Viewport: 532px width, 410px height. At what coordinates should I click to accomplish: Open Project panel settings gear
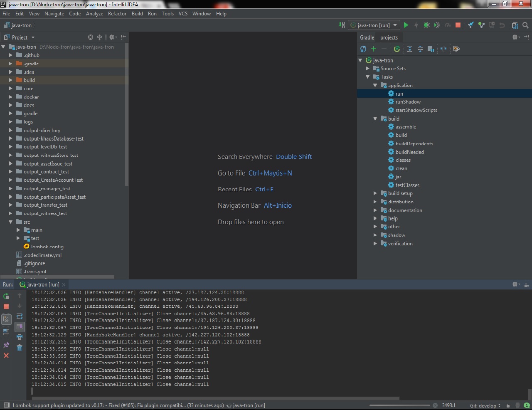pos(113,37)
